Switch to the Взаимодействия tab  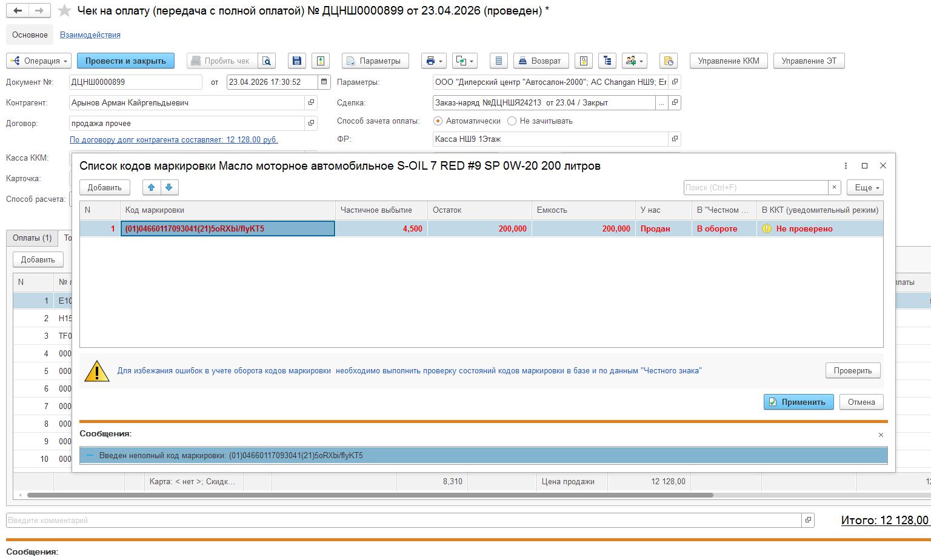(x=90, y=35)
